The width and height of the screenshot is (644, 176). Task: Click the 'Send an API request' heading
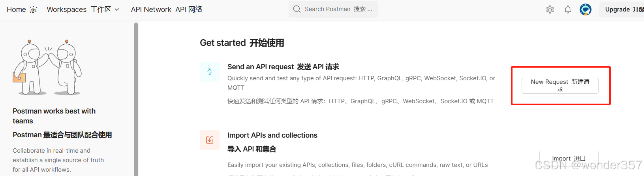(284, 67)
